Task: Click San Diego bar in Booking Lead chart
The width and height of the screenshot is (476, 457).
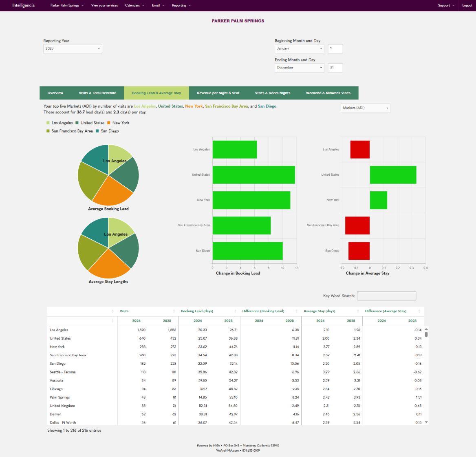Action: [x=248, y=251]
